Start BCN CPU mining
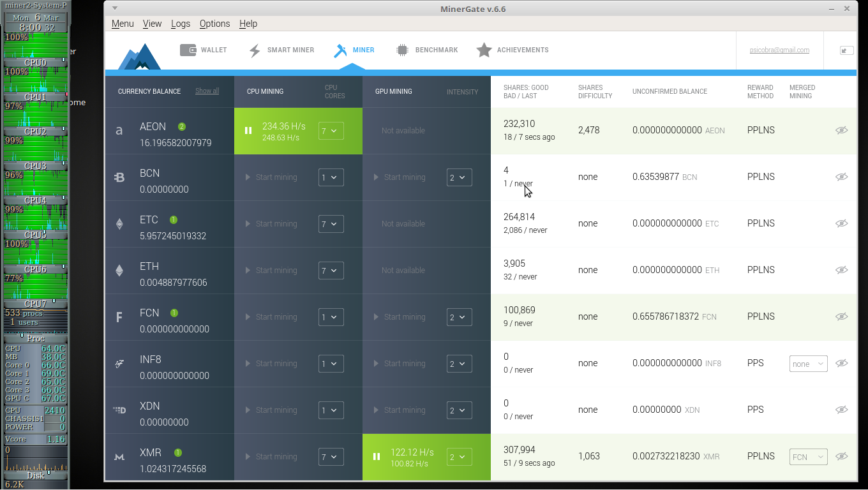 271,177
